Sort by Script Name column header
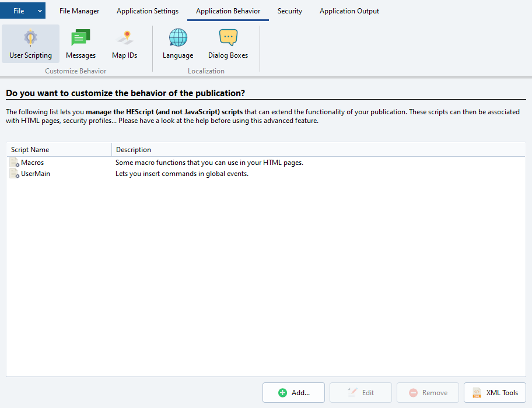 pos(58,150)
